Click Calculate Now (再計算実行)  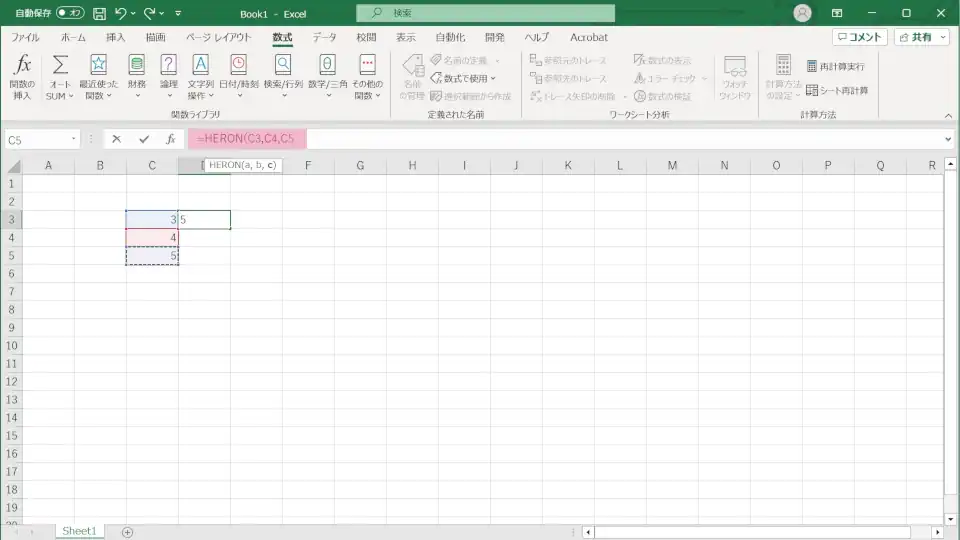(x=835, y=66)
